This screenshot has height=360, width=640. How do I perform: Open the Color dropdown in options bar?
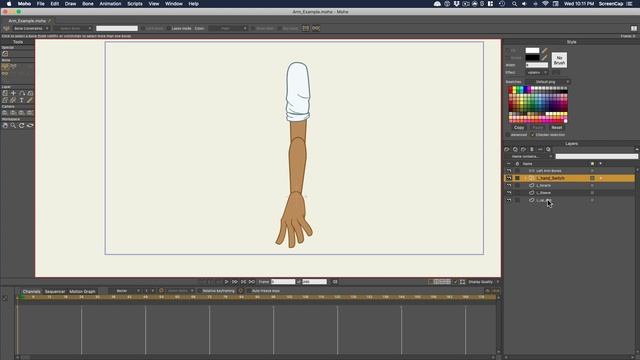(x=228, y=28)
